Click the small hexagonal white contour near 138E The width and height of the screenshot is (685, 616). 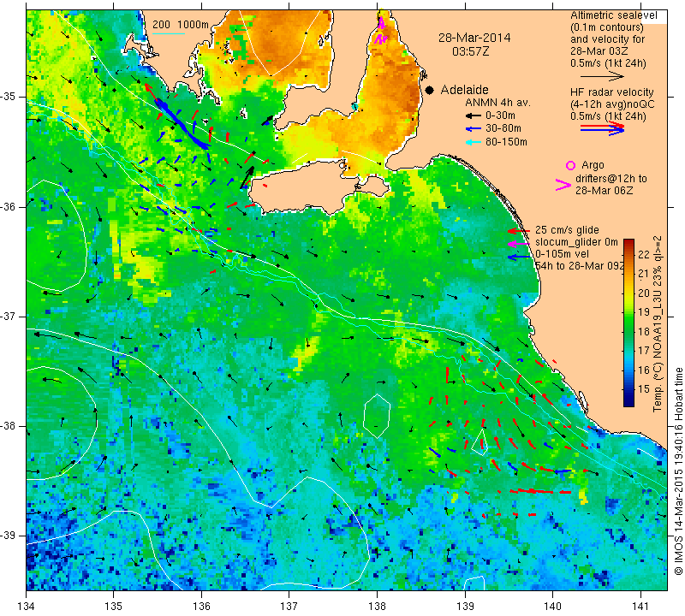pos(377,416)
